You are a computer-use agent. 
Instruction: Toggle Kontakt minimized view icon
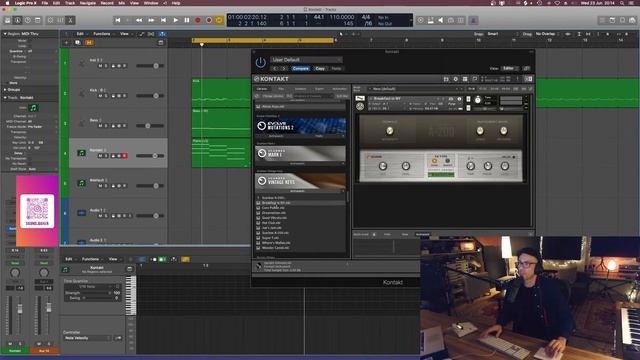click(x=475, y=79)
